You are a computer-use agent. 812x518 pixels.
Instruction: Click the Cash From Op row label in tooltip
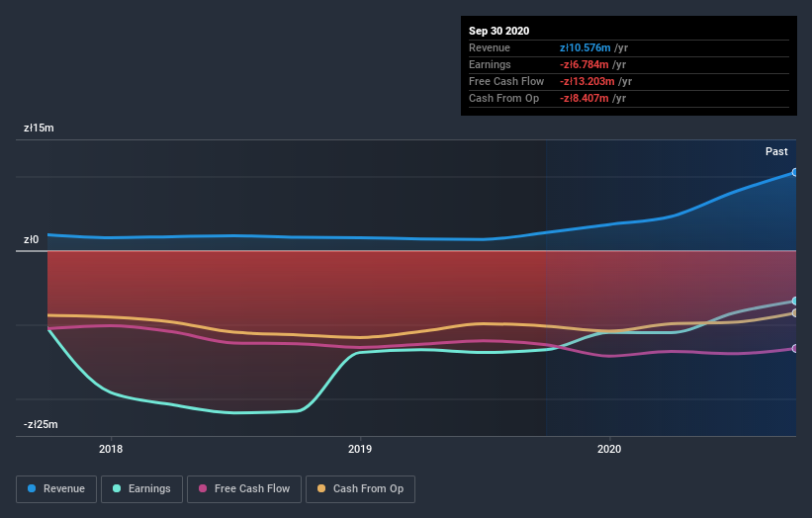(x=503, y=98)
